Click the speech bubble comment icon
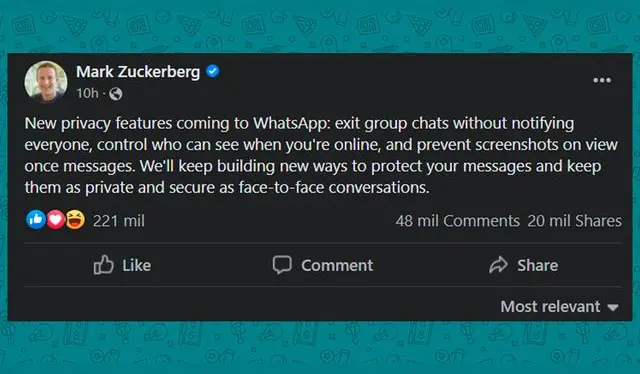Screen dimensions: 640x374 (282, 265)
